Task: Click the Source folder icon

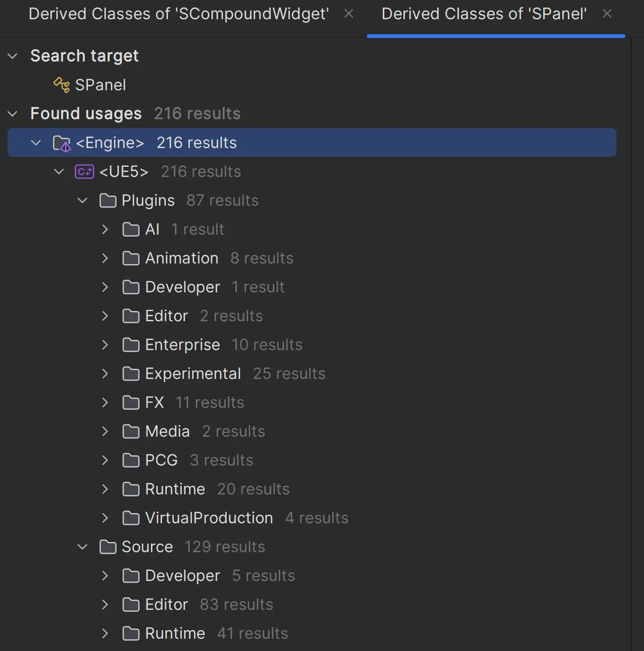Action: coord(108,546)
